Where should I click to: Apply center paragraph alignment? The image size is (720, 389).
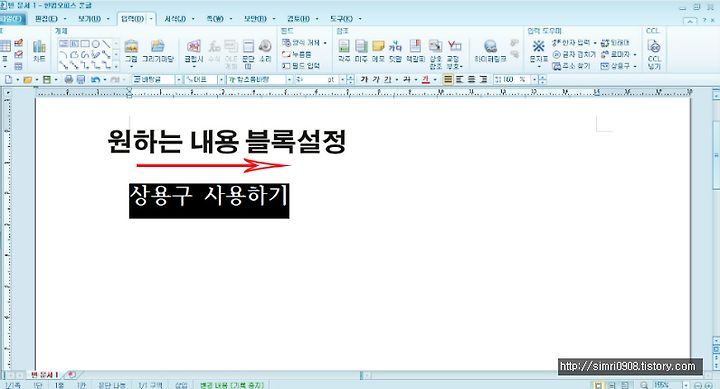tap(472, 79)
